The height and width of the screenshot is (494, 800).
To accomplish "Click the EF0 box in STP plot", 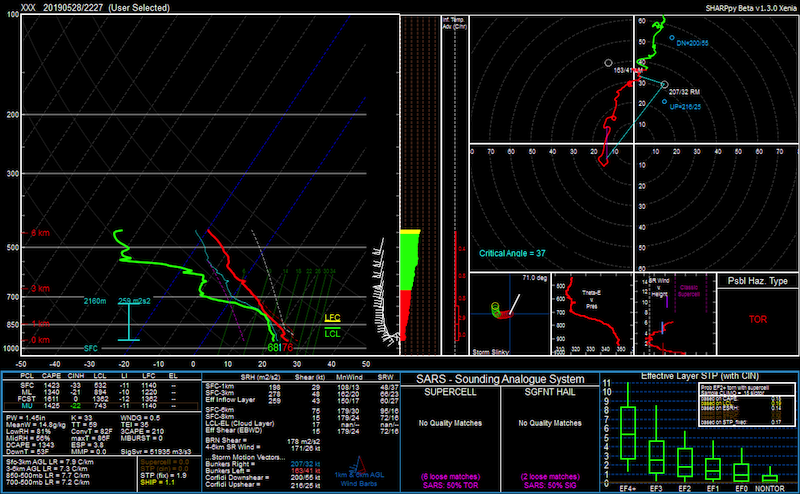I will 741,473.
